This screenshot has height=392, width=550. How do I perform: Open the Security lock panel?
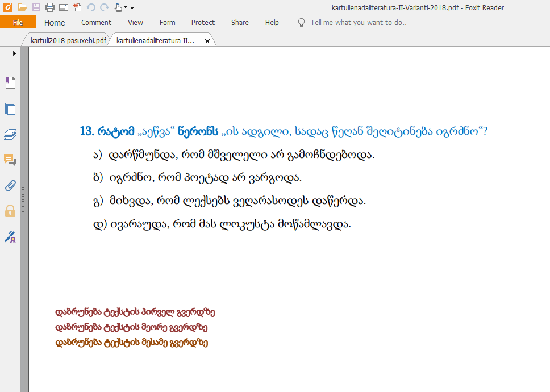[x=10, y=211]
